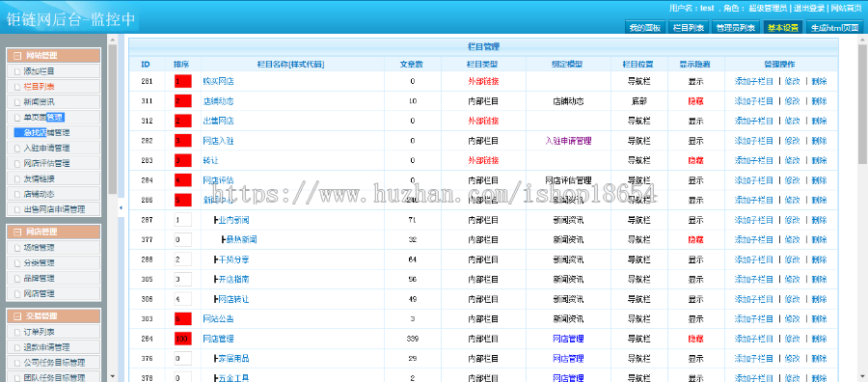Click the page icon beside 场馆管理
The width and height of the screenshot is (868, 382).
coord(17,248)
